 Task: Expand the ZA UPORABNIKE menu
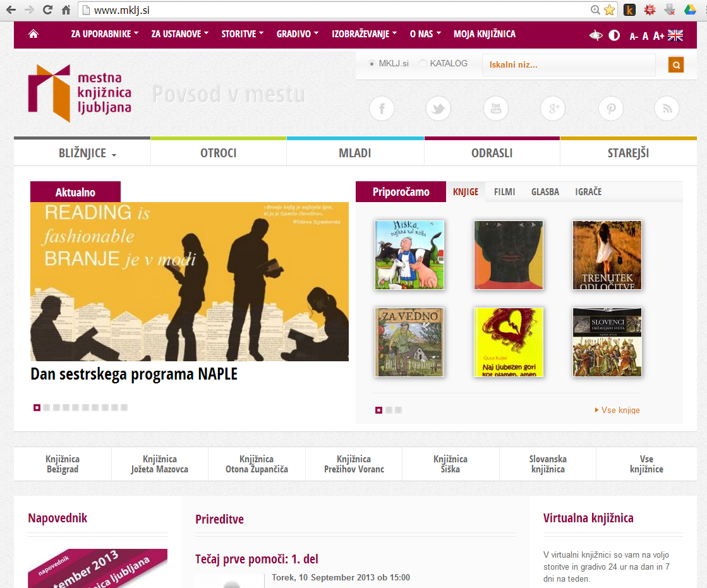105,34
